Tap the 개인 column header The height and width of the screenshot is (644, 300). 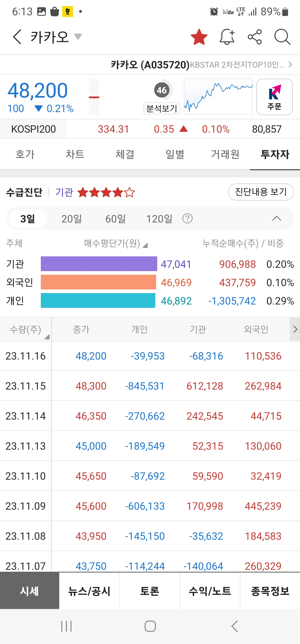click(139, 330)
